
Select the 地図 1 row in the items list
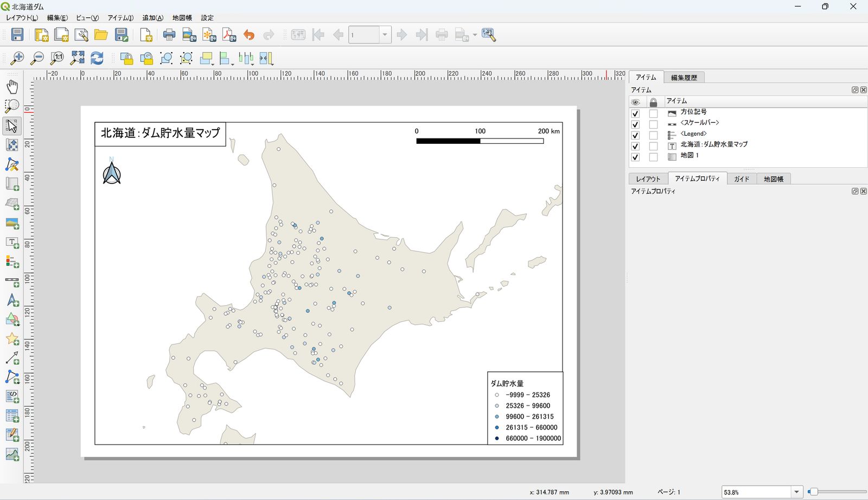click(x=749, y=156)
